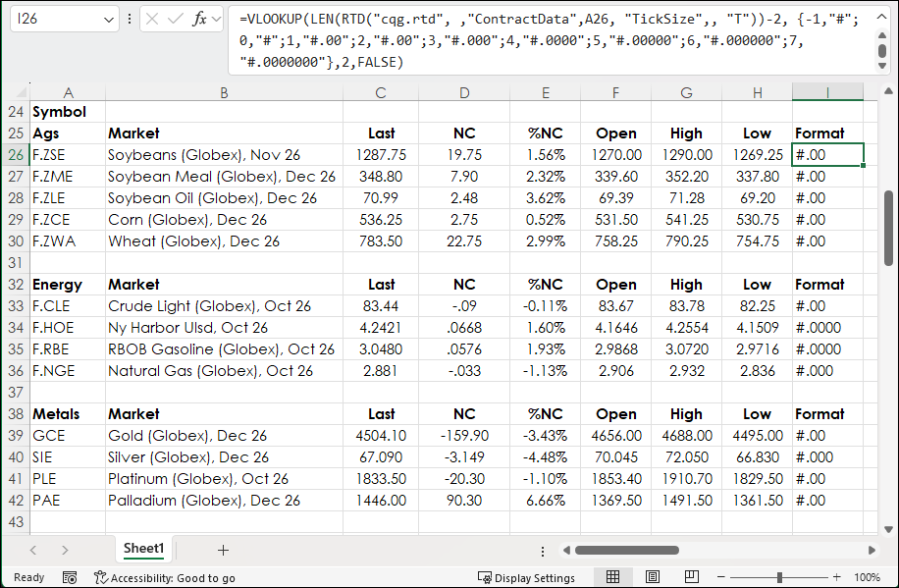This screenshot has width=899, height=588.
Task: Select cell Soybean Meal (Globex), Dec 26
Action: (224, 177)
